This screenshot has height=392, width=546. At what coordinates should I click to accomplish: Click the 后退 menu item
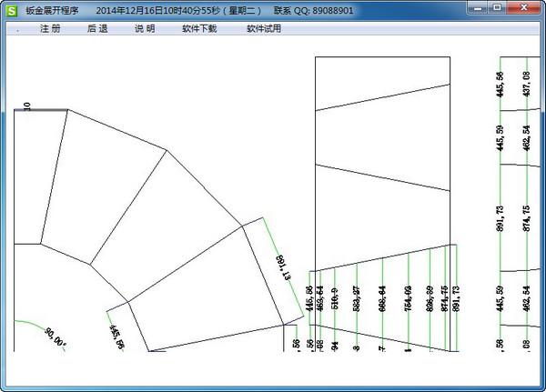[x=97, y=28]
